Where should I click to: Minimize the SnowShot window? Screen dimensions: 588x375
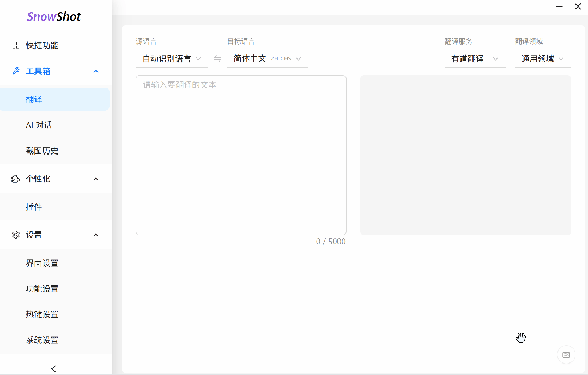click(559, 7)
